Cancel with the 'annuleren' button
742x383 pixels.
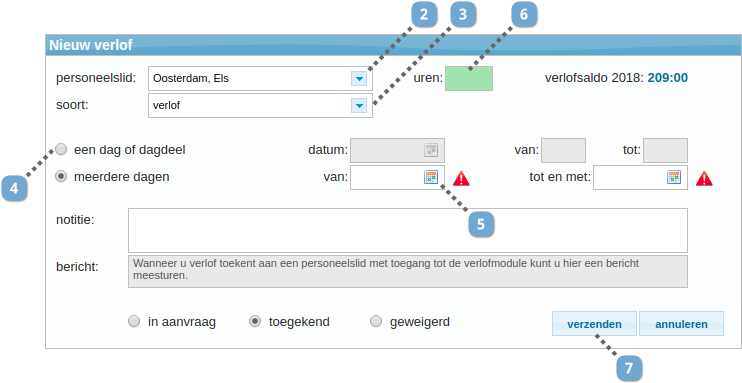[681, 324]
